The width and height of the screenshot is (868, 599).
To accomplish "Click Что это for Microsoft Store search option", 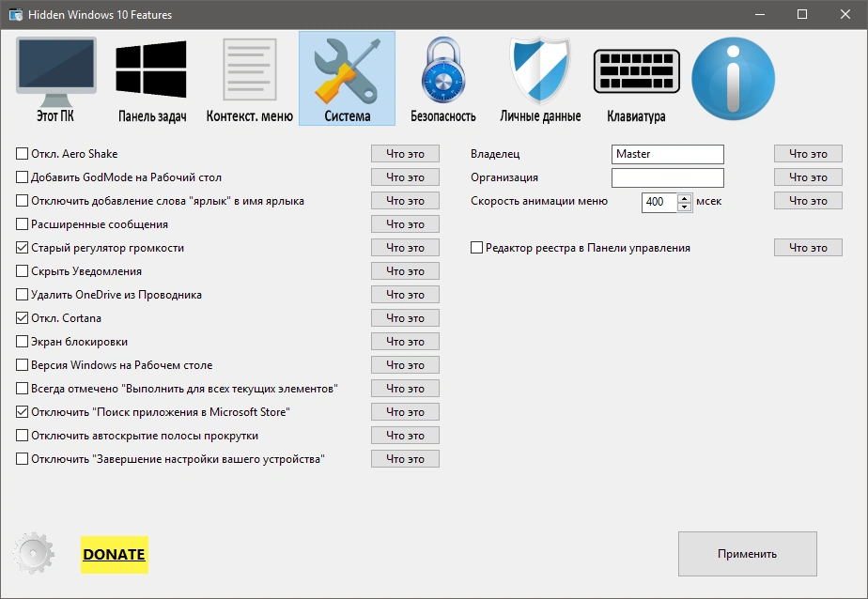I will 405,412.
